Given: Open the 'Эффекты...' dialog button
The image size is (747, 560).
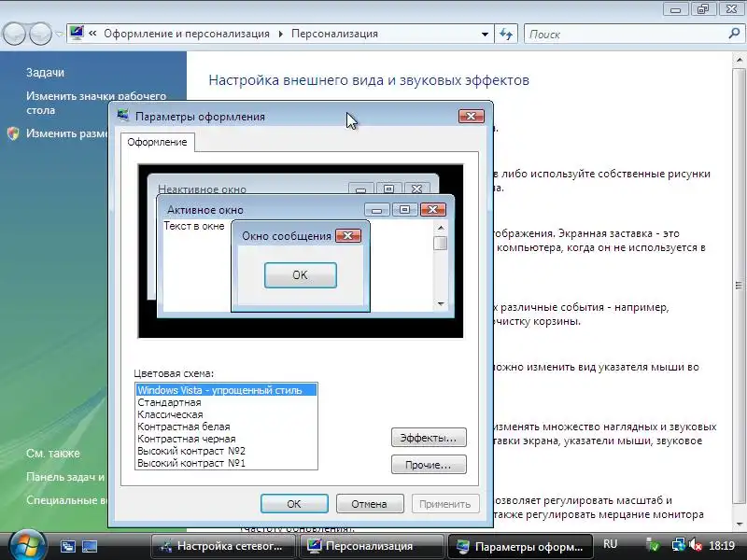Looking at the screenshot, I should (429, 438).
